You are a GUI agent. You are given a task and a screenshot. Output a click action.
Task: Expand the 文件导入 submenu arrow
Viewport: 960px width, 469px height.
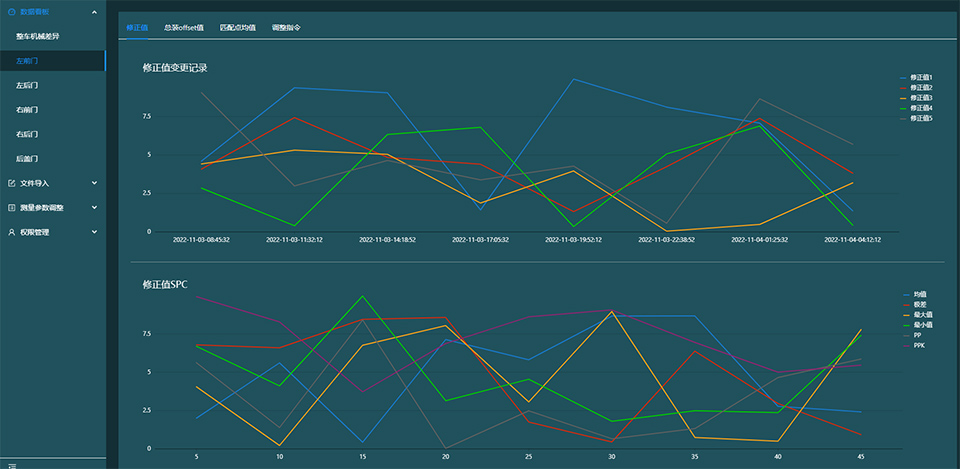94,183
